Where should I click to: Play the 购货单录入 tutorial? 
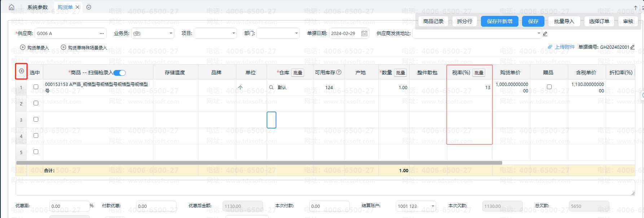[22, 47]
